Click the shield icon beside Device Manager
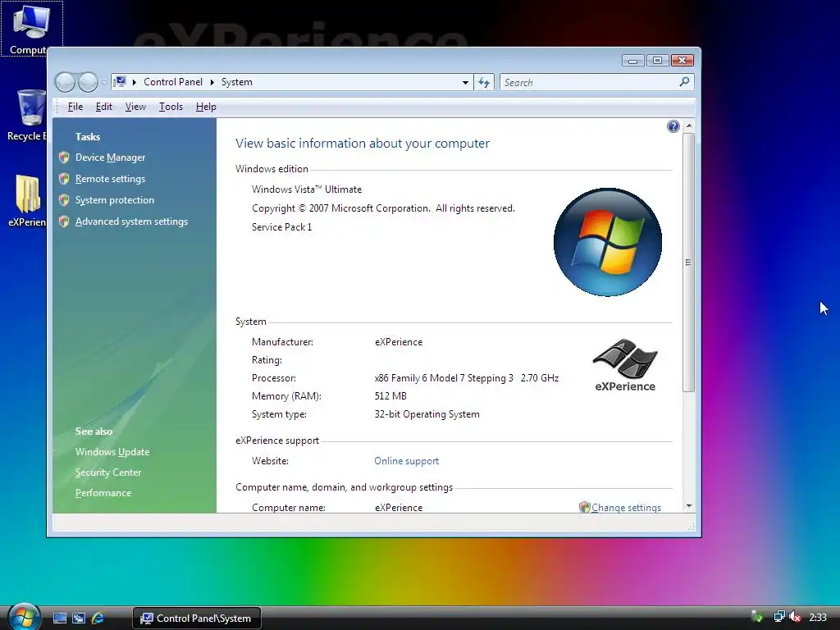Screen dimensions: 840x630 tap(64, 157)
